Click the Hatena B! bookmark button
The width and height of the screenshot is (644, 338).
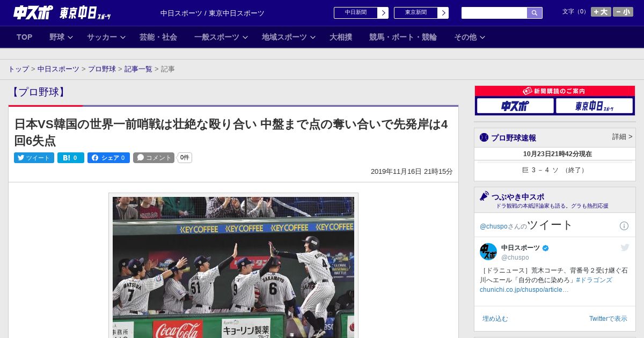coord(71,158)
